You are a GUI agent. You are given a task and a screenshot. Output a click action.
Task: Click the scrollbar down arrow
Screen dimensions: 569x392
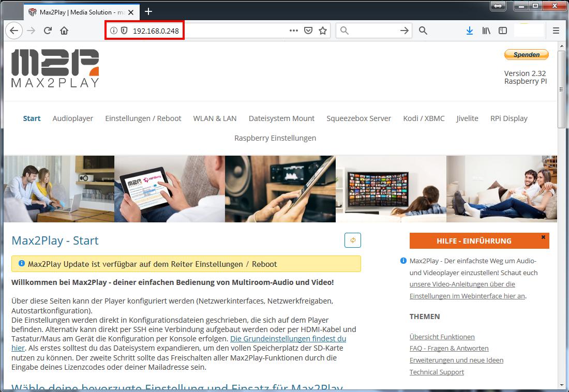pos(561,385)
